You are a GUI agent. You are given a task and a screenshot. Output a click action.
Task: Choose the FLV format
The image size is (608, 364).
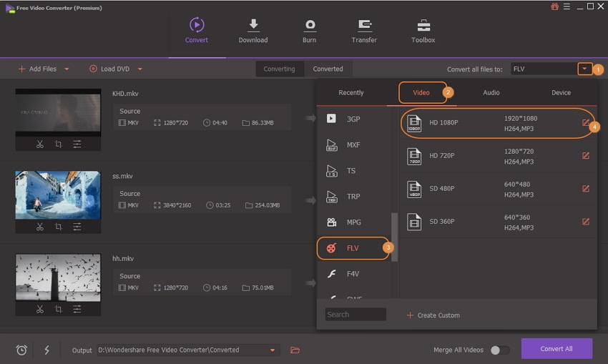[353, 248]
